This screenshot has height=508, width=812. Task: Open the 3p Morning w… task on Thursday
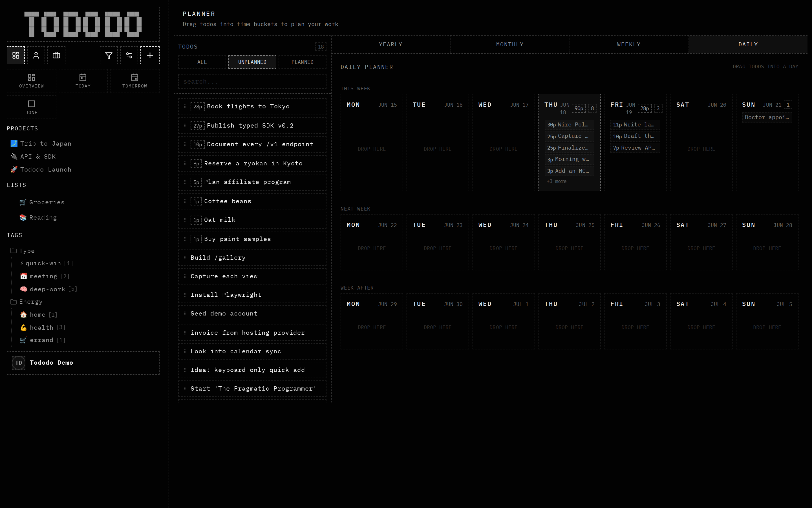(569, 159)
